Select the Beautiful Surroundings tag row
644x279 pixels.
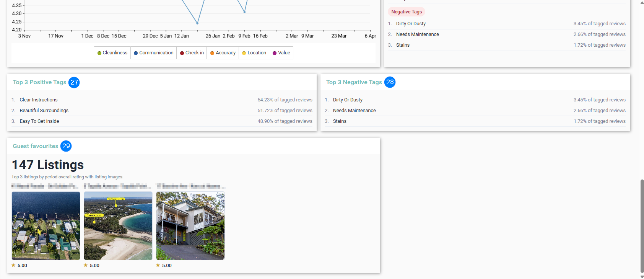pos(162,111)
